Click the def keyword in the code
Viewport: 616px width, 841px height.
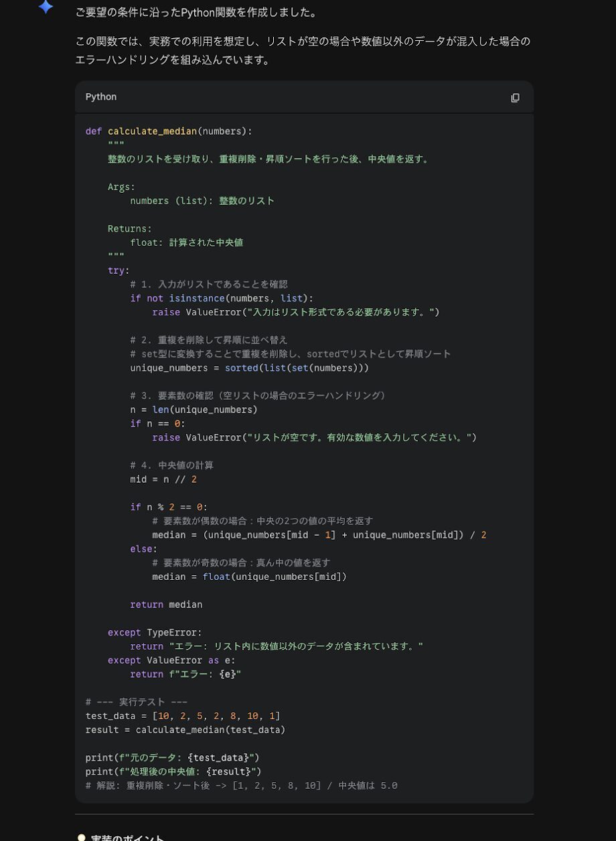pos(93,131)
